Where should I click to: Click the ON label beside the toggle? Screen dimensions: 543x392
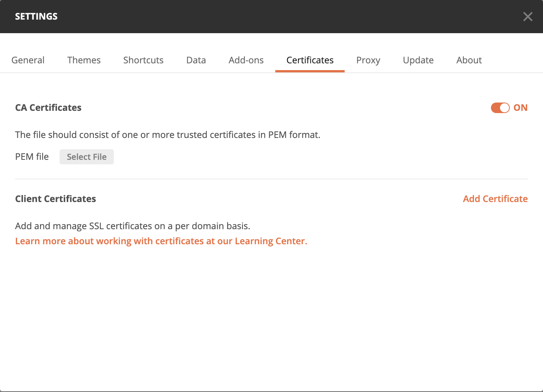[520, 108]
